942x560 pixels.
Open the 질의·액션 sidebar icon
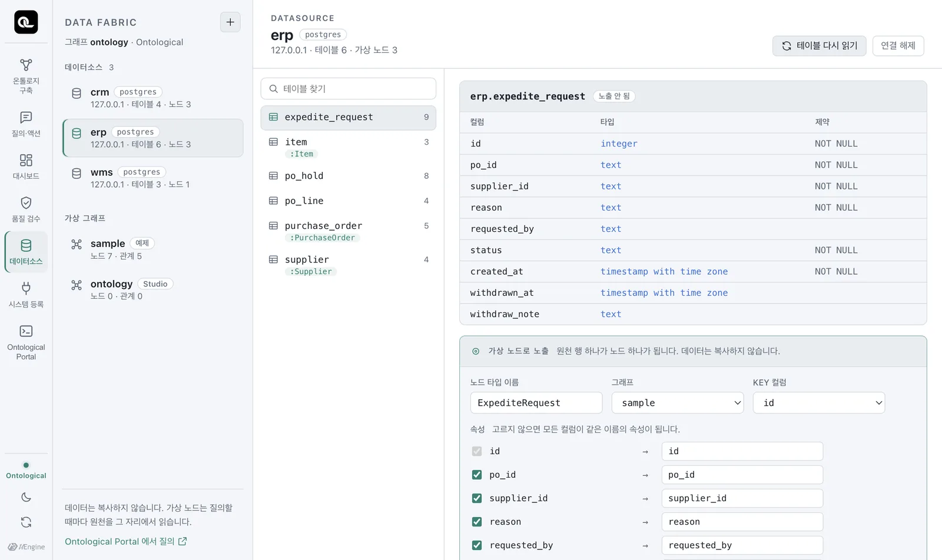(x=26, y=118)
